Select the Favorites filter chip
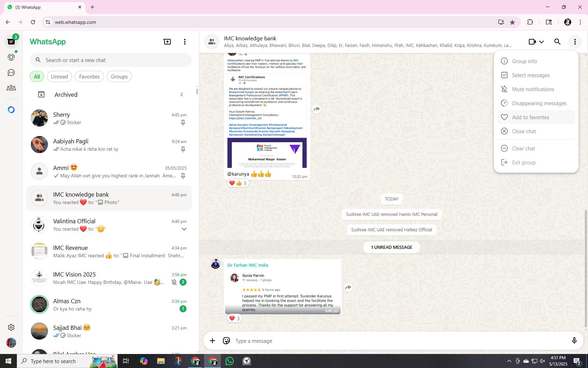588x368 pixels. tap(89, 77)
